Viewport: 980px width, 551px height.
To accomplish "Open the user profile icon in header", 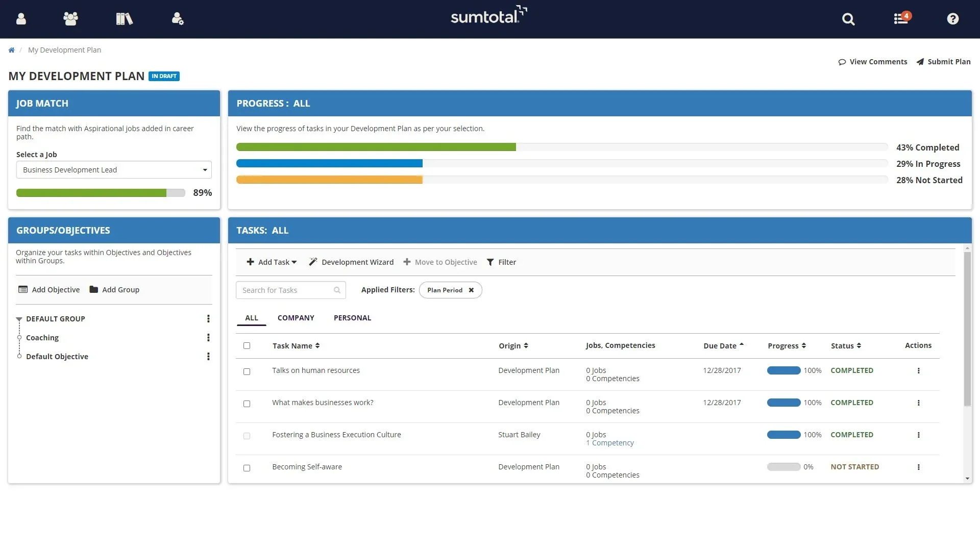I will tap(21, 19).
